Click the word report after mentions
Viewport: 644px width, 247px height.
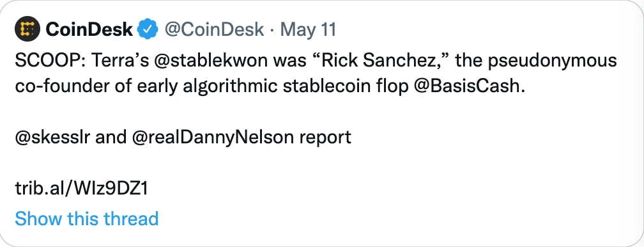pos(325,138)
